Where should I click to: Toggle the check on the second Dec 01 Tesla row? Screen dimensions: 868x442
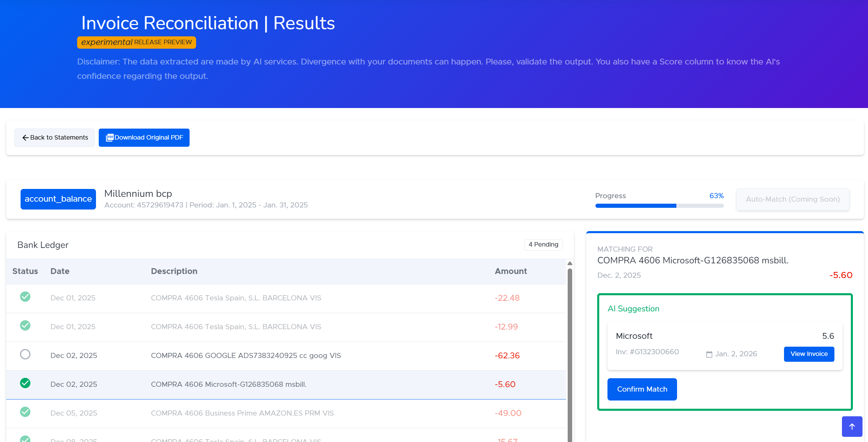(x=25, y=326)
